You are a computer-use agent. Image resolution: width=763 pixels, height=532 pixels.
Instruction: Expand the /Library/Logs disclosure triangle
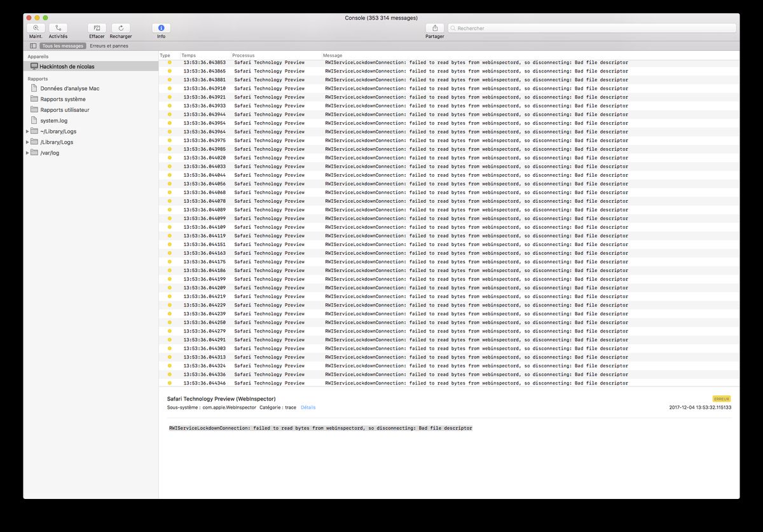(27, 142)
